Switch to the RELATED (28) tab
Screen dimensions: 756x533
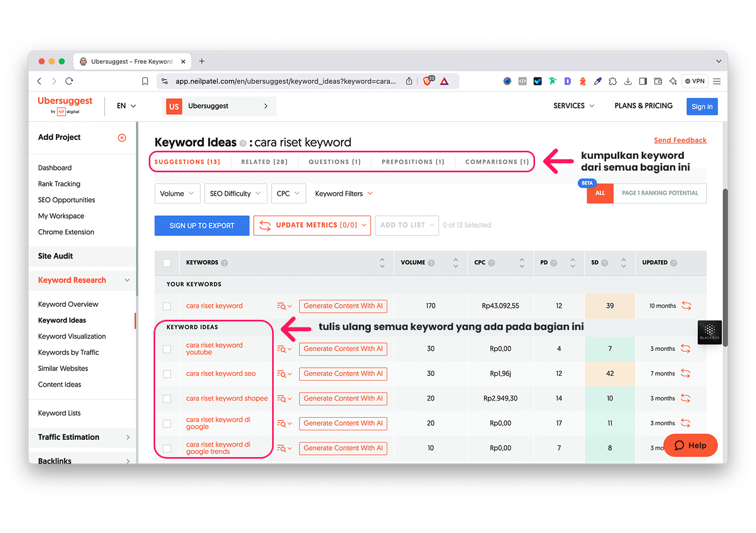click(265, 162)
